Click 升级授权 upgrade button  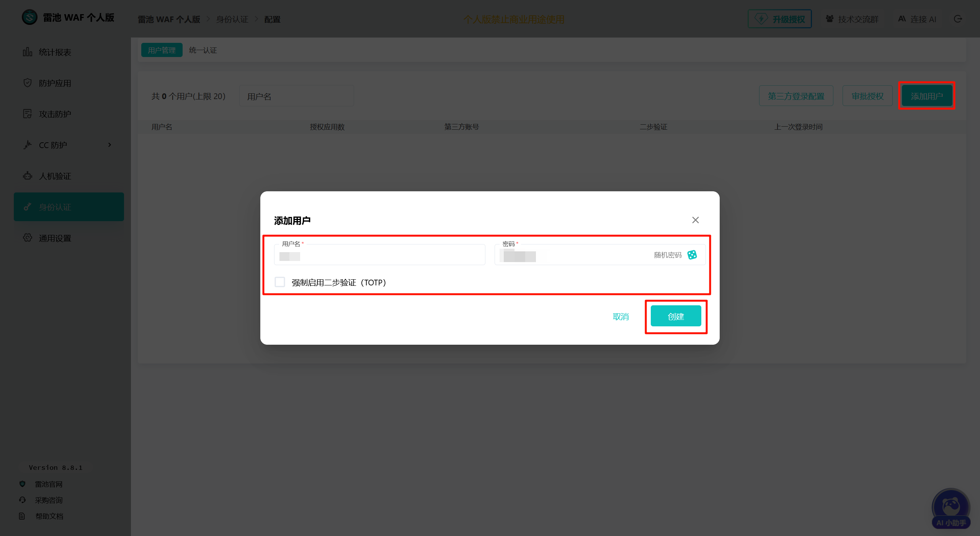[779, 19]
